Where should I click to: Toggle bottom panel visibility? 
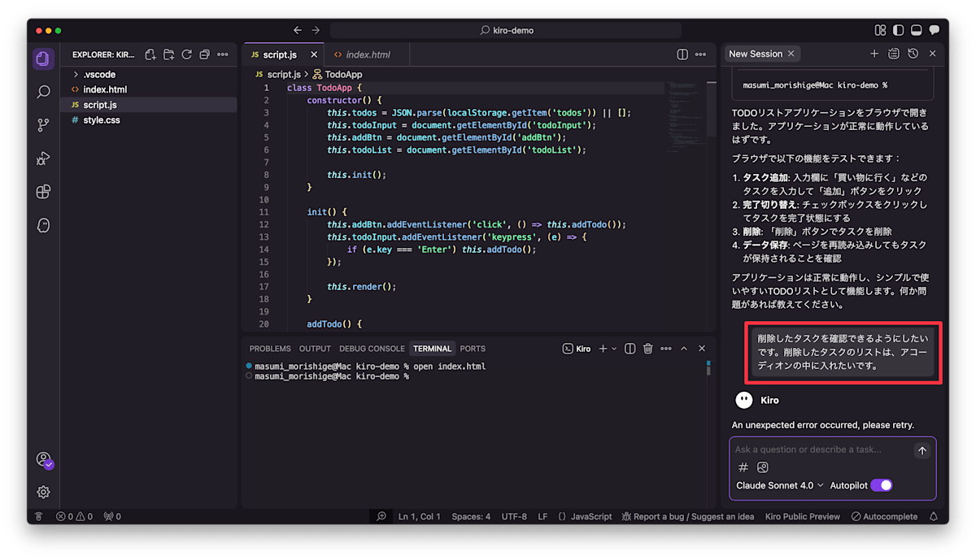click(x=916, y=30)
